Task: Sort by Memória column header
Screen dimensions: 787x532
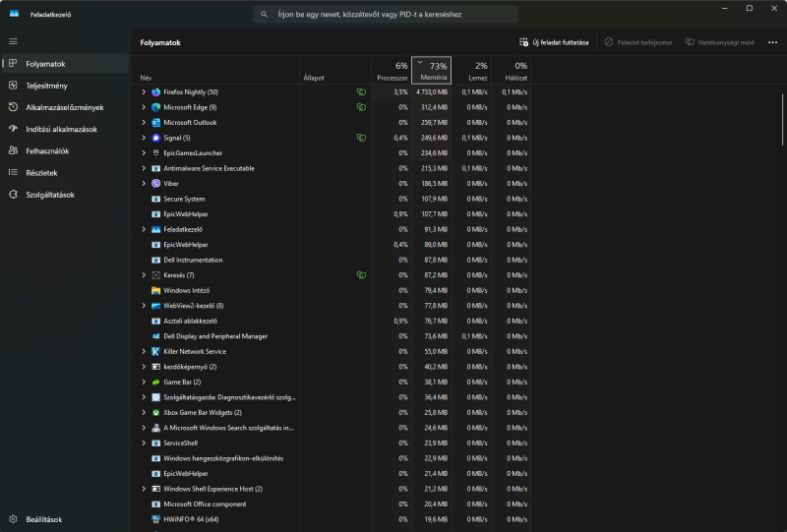Action: coord(432,71)
